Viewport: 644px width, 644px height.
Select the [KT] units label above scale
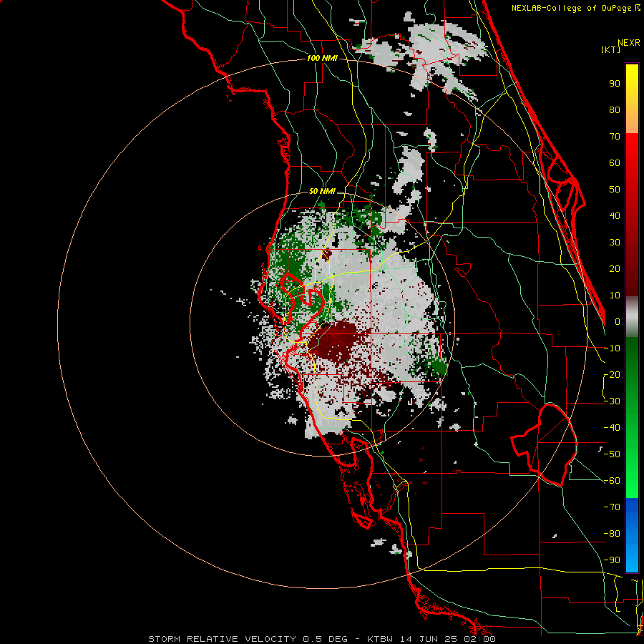click(x=611, y=49)
